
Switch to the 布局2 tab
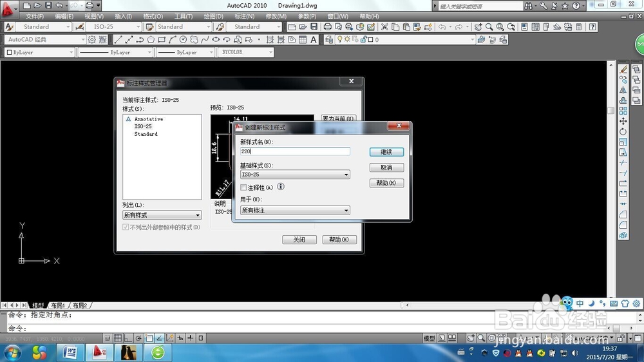coord(80,305)
